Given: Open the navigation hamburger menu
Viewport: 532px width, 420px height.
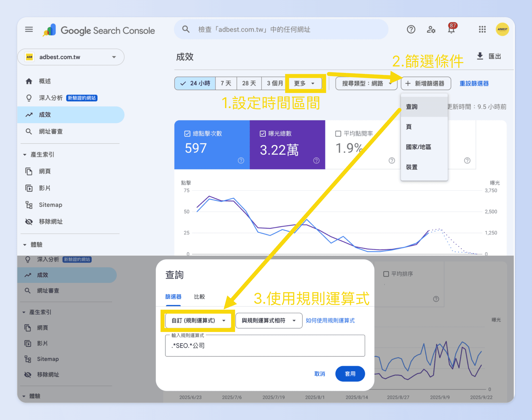Looking at the screenshot, I should (x=29, y=29).
